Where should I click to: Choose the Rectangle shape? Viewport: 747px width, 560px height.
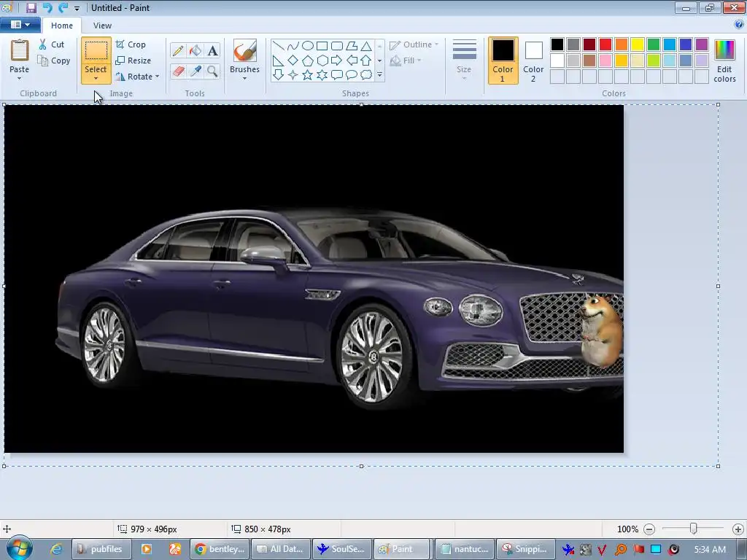[x=322, y=46]
